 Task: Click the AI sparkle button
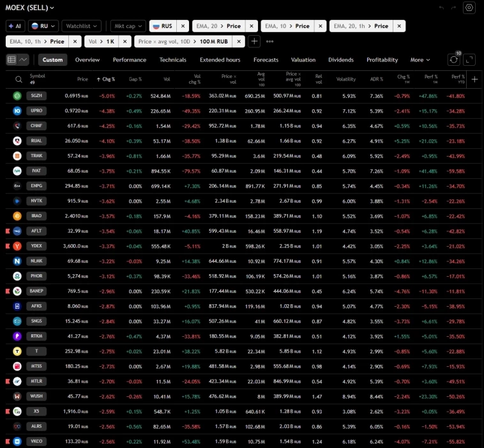coord(15,26)
